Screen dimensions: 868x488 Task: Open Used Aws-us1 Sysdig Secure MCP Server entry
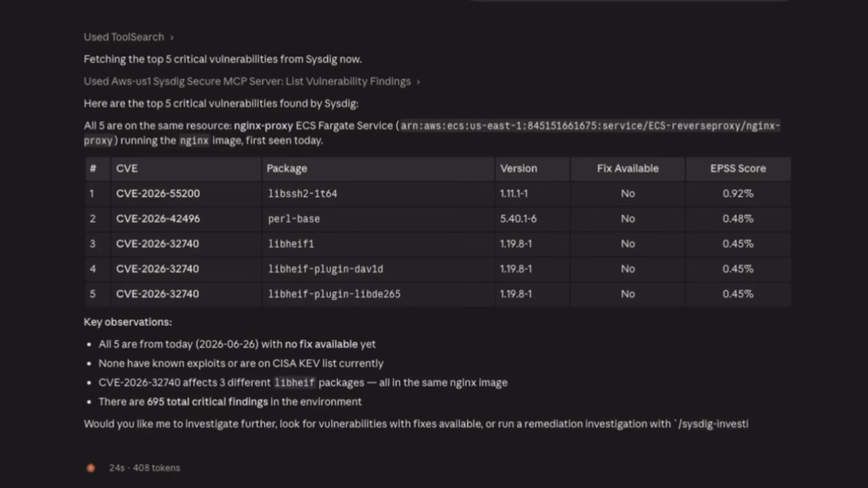pos(247,81)
